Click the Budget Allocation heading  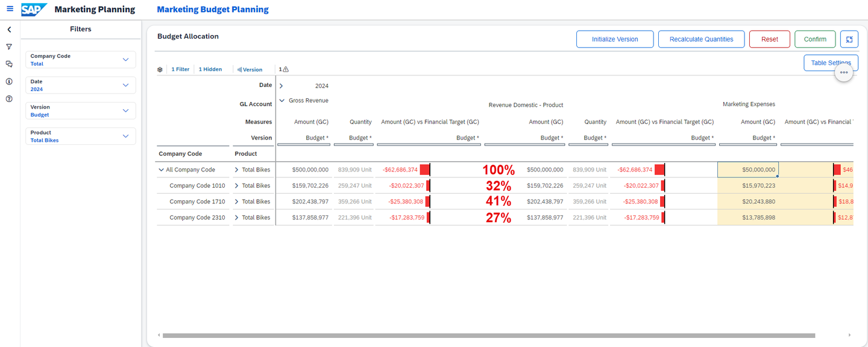coord(188,36)
